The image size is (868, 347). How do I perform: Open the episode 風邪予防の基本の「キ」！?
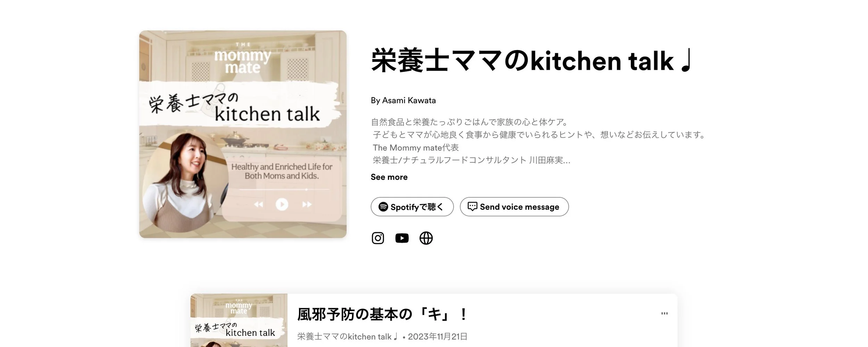[382, 314]
